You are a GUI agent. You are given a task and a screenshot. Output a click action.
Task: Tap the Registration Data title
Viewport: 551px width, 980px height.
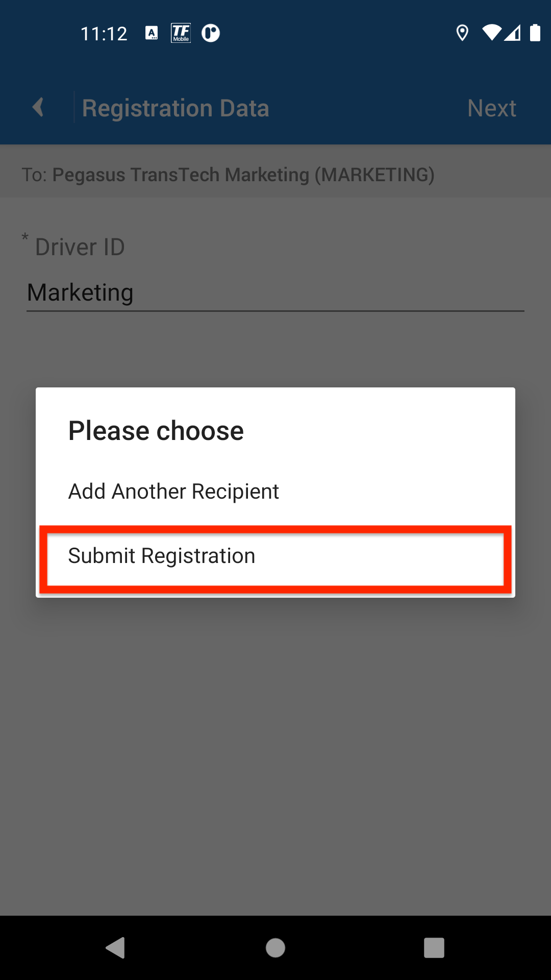[176, 108]
